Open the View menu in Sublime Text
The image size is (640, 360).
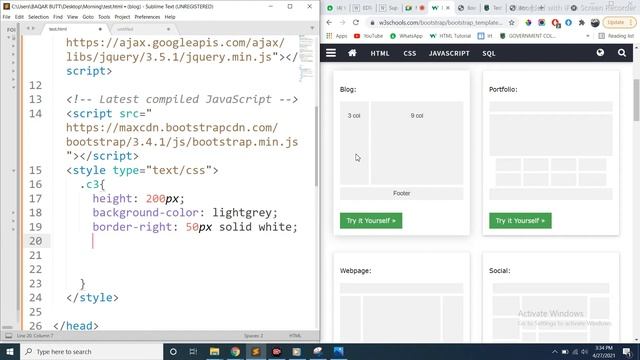(x=72, y=17)
